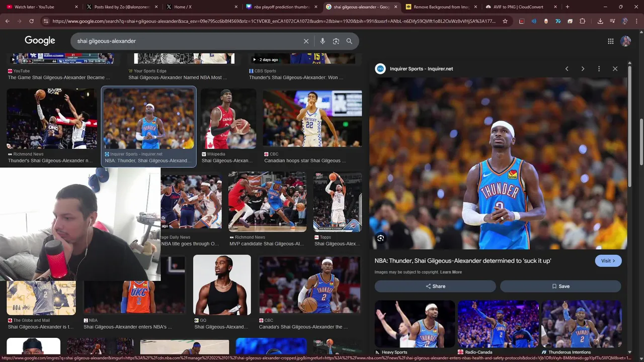Save the selected image

click(560, 286)
